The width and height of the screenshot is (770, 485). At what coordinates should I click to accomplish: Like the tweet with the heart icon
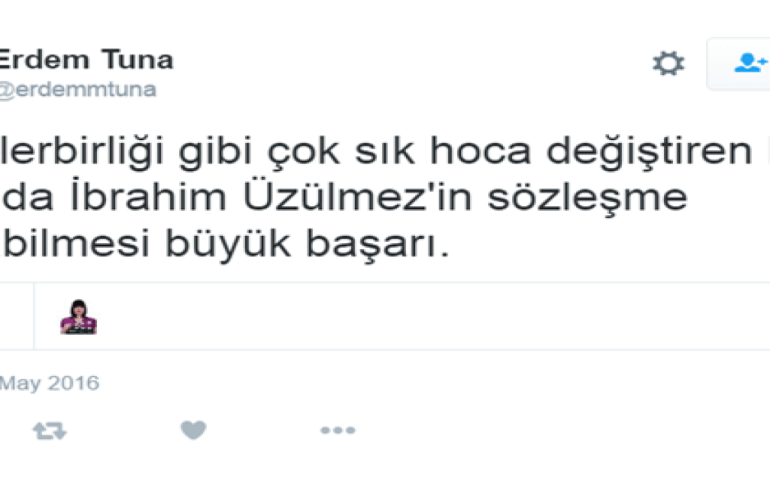tap(193, 430)
